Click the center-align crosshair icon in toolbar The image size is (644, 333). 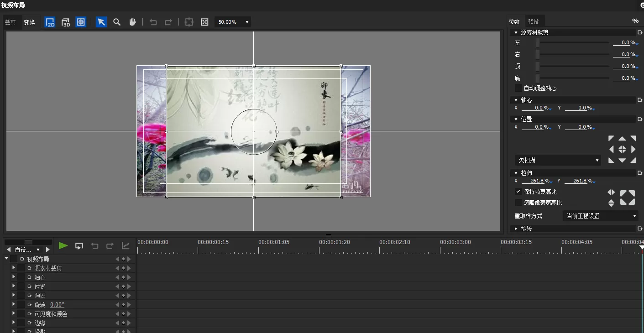189,22
